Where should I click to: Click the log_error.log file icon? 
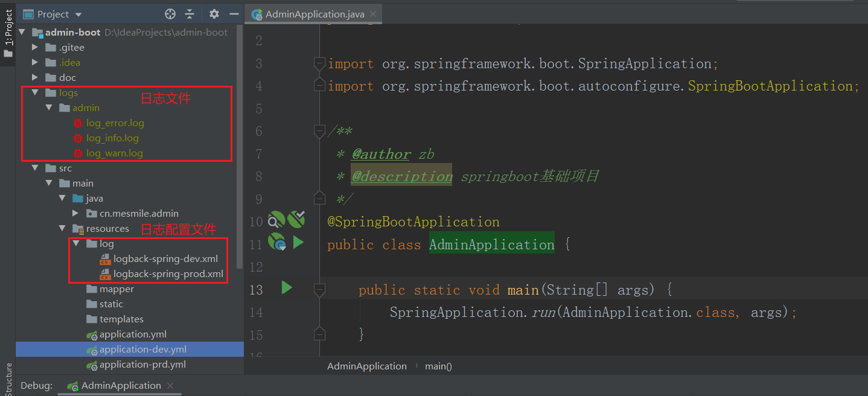tap(77, 123)
